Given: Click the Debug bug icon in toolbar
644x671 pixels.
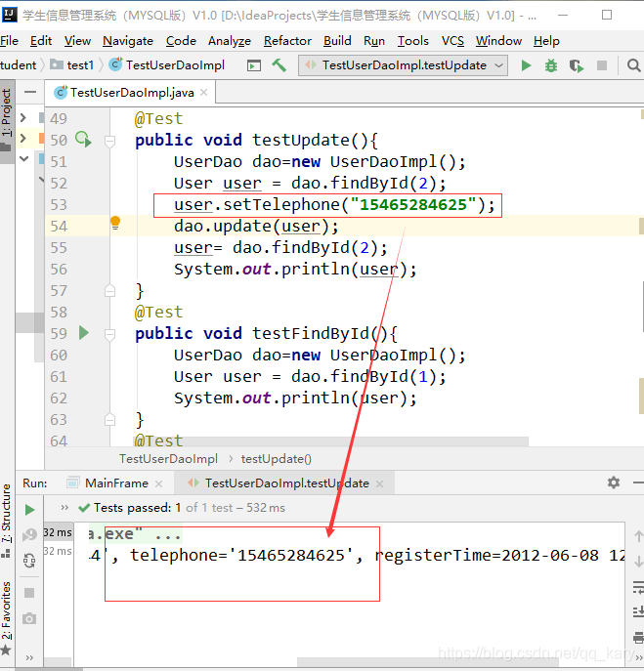Looking at the screenshot, I should 551,65.
